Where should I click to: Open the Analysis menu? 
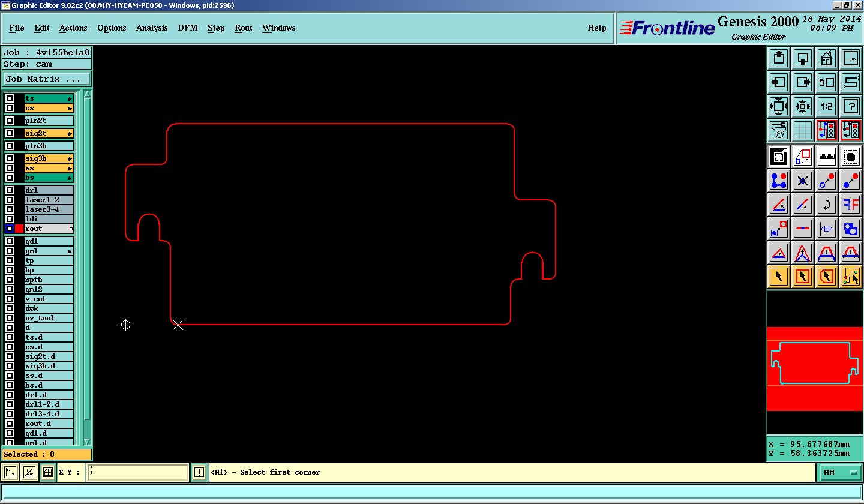click(152, 28)
